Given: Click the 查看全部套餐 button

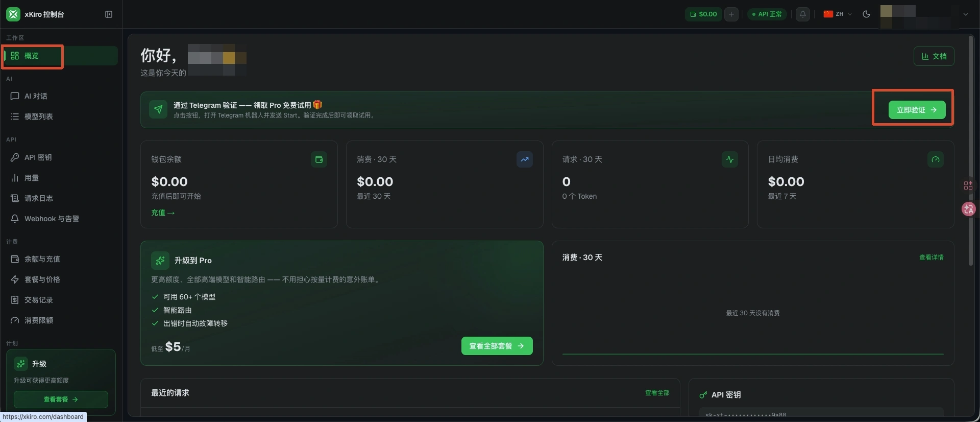Looking at the screenshot, I should (497, 346).
